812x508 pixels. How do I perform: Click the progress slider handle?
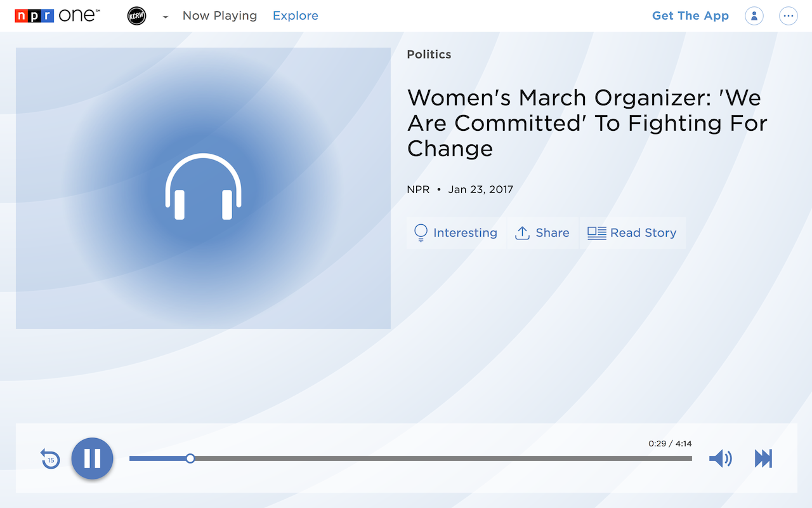(190, 458)
